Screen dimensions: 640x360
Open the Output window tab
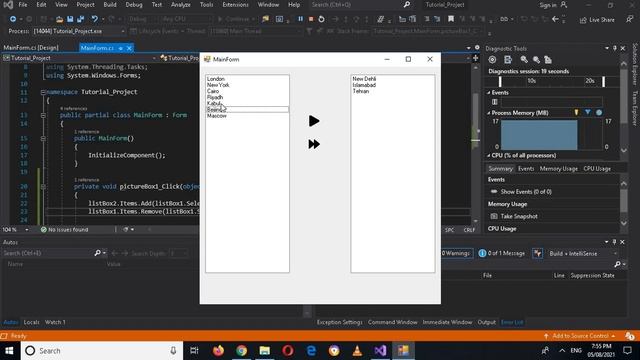487,322
